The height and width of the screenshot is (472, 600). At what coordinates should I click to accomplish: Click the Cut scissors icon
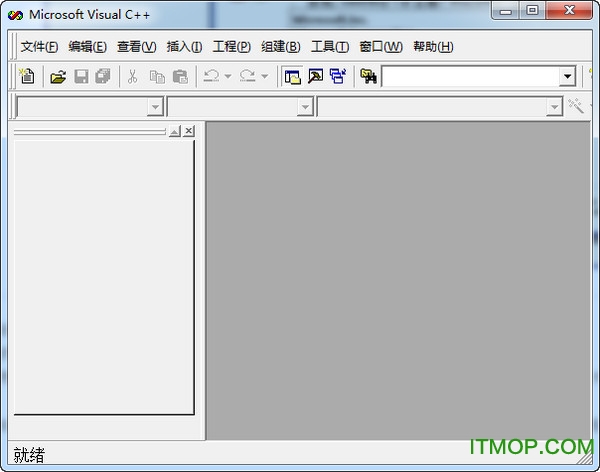[x=132, y=76]
